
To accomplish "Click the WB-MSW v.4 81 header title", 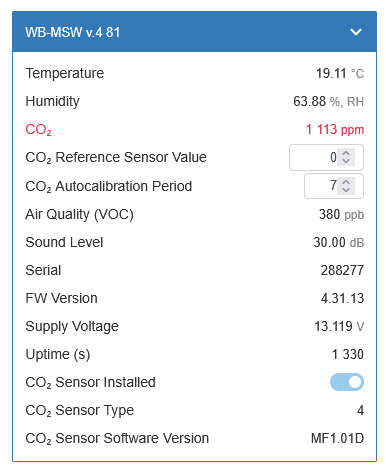I will (73, 32).
